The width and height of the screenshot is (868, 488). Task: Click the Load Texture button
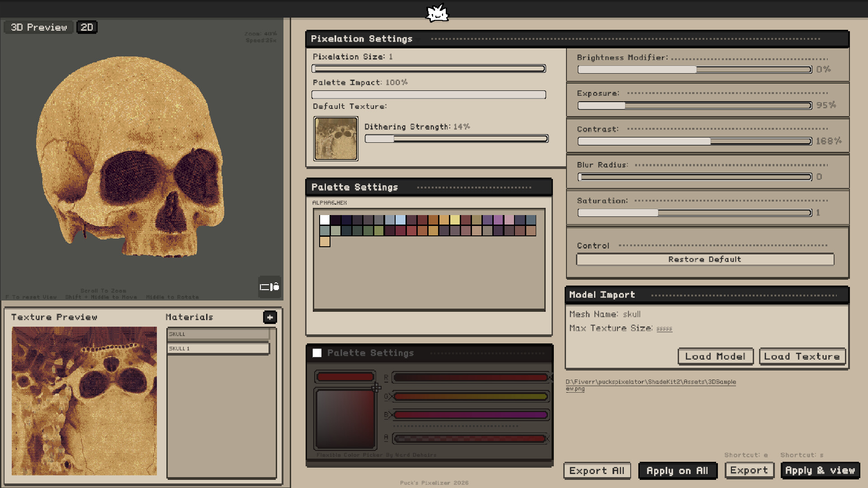click(x=802, y=357)
